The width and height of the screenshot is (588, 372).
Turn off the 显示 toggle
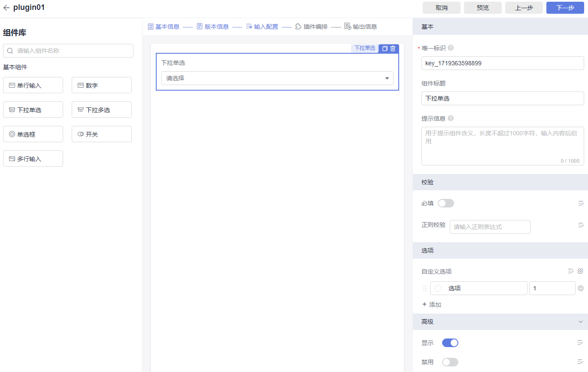[x=450, y=343]
